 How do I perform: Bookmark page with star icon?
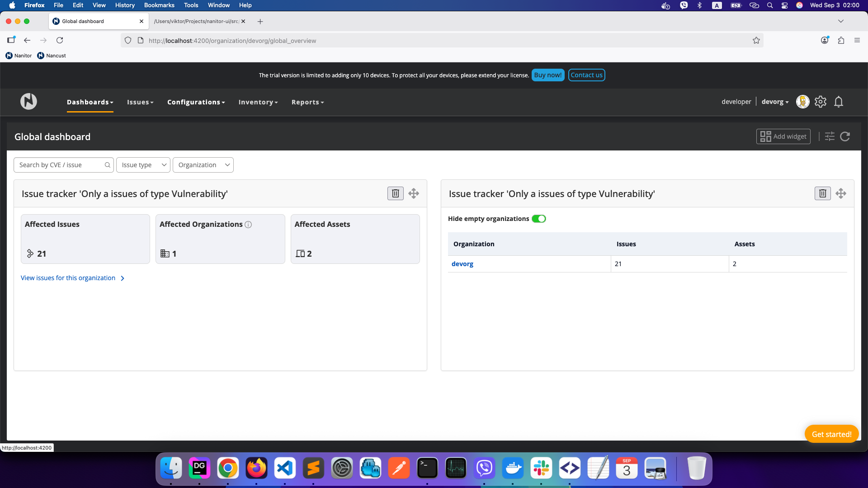[x=756, y=41]
